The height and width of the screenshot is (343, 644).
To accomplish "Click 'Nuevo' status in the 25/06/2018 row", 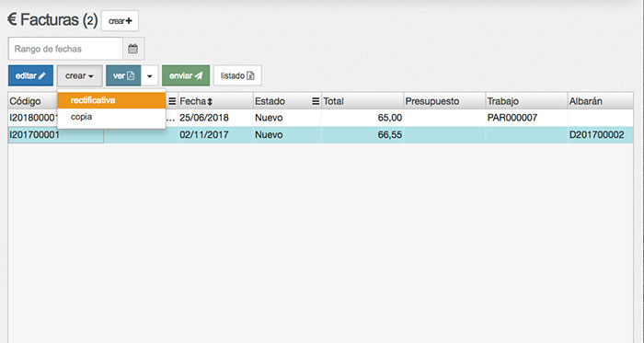I will (x=287, y=118).
